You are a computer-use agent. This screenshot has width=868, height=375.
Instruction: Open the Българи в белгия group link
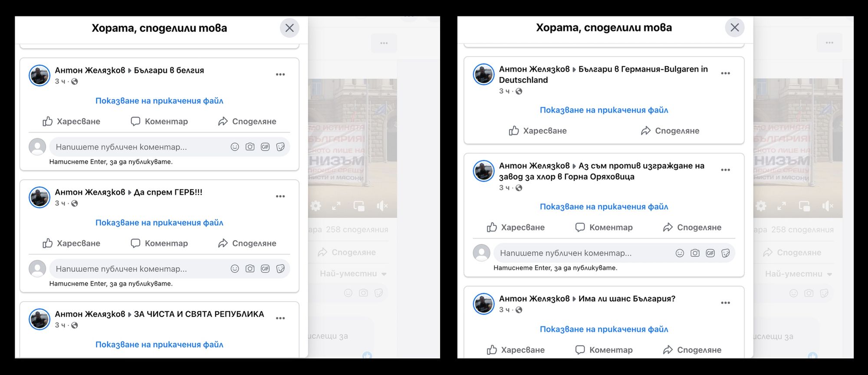169,70
